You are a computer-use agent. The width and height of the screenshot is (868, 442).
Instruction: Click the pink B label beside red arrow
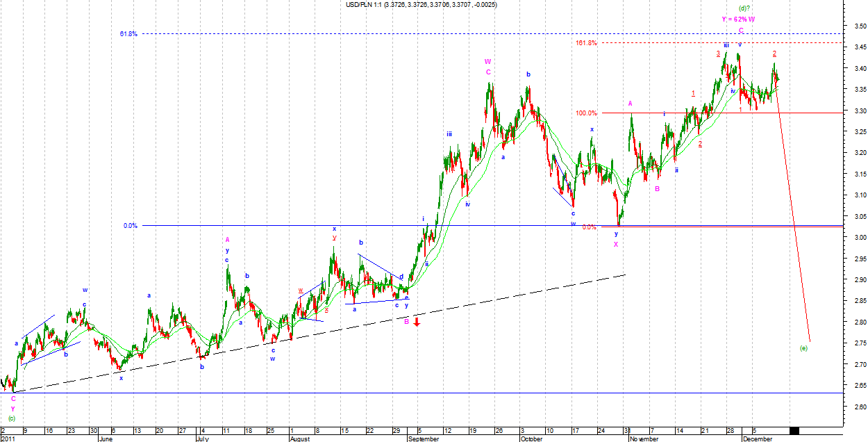tap(407, 321)
